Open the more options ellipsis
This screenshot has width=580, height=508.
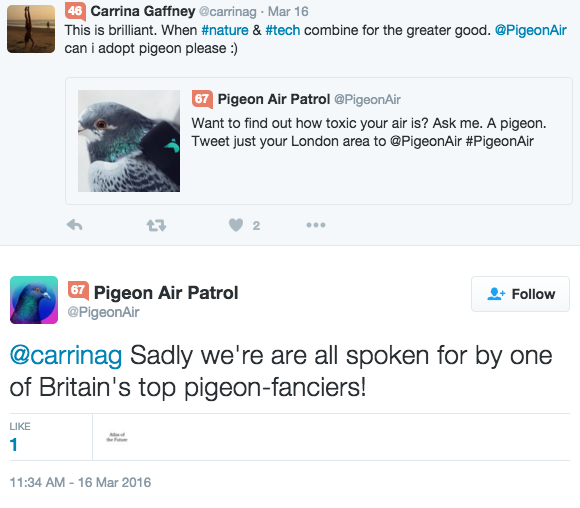pyautogui.click(x=316, y=225)
